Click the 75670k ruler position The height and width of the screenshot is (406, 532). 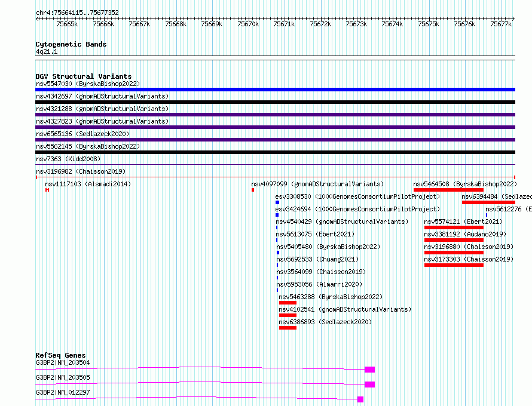coord(248,24)
